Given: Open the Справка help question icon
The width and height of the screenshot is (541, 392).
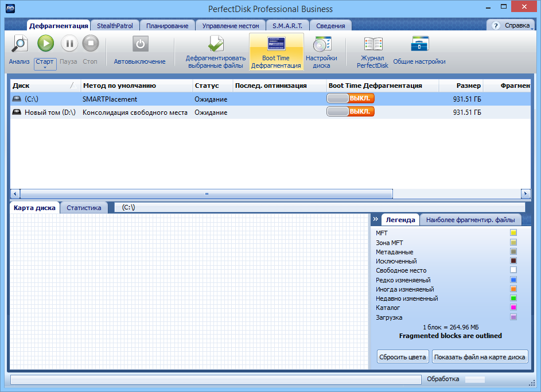Looking at the screenshot, I should (496, 25).
